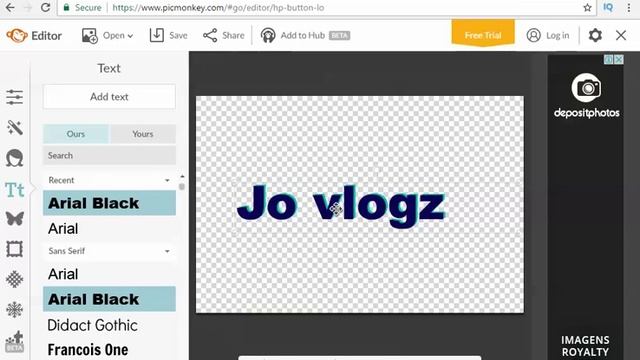Select the Didact Gothic font
640x360 pixels.
(x=109, y=325)
